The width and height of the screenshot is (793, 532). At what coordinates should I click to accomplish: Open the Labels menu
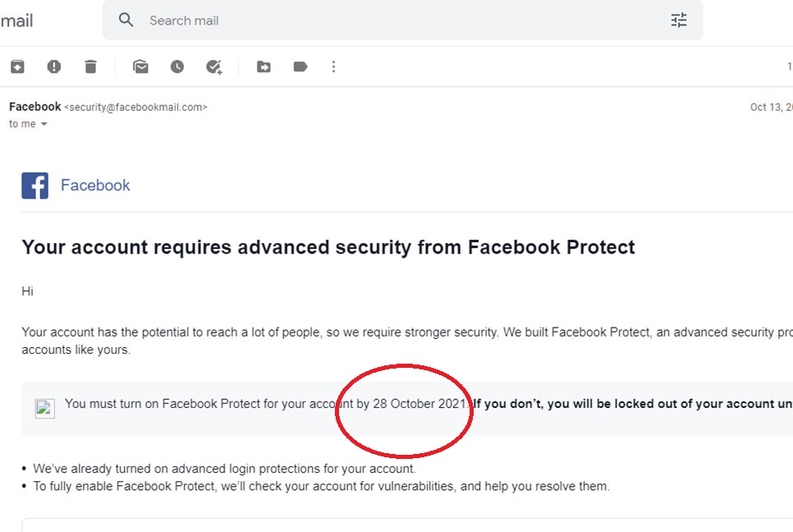point(300,66)
